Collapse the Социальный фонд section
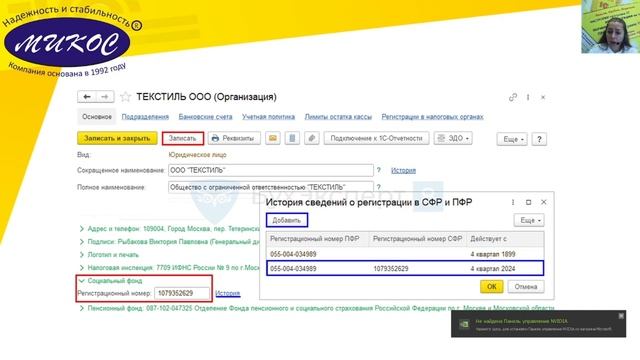The width and height of the screenshot is (640, 360). pos(82,281)
